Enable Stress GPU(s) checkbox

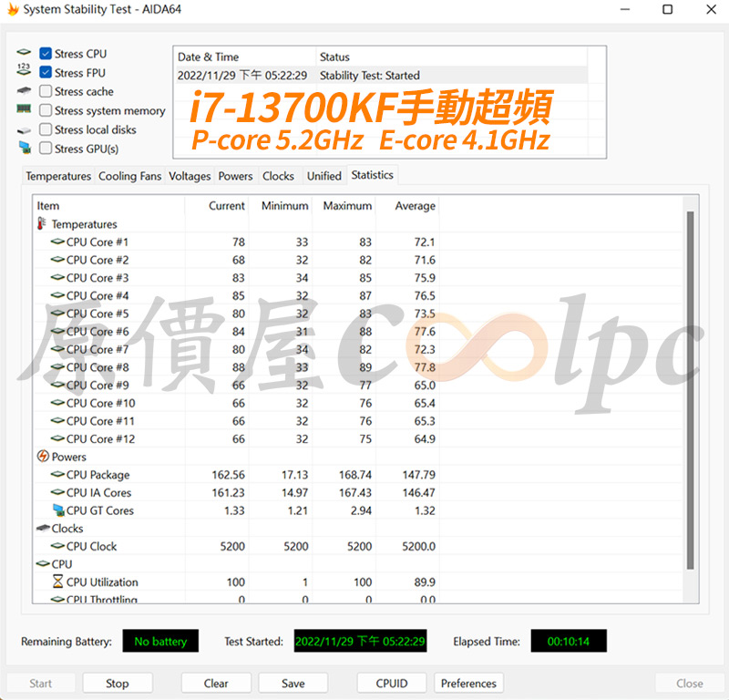click(46, 149)
